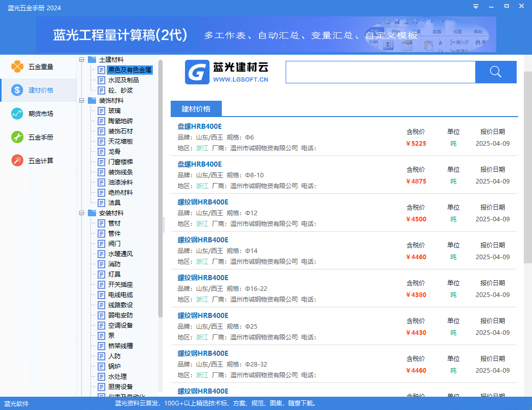Click the 蓝光建材云 G logo
Viewport: 532px width, 410px height.
pyautogui.click(x=197, y=72)
